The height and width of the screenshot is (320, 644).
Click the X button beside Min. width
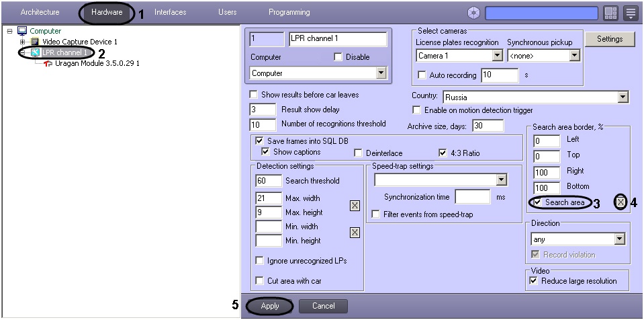tap(355, 233)
